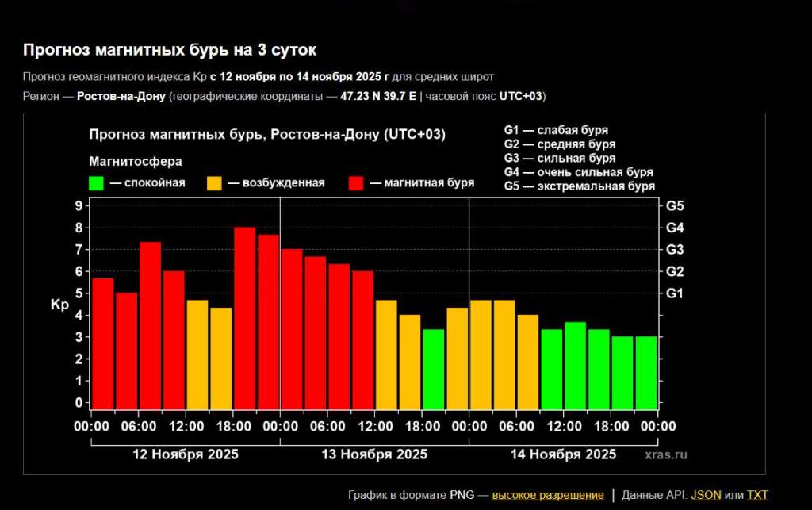
Task: Click the 'G3 — сильная буря' legend entry
Action: (x=559, y=159)
